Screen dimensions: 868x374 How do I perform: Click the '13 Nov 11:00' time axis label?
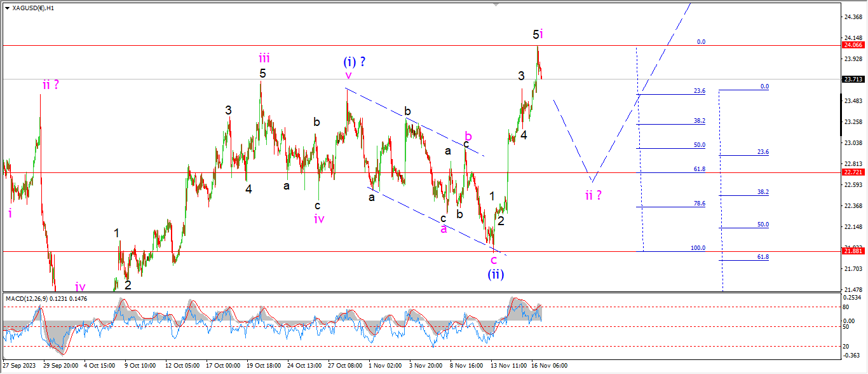tap(508, 366)
